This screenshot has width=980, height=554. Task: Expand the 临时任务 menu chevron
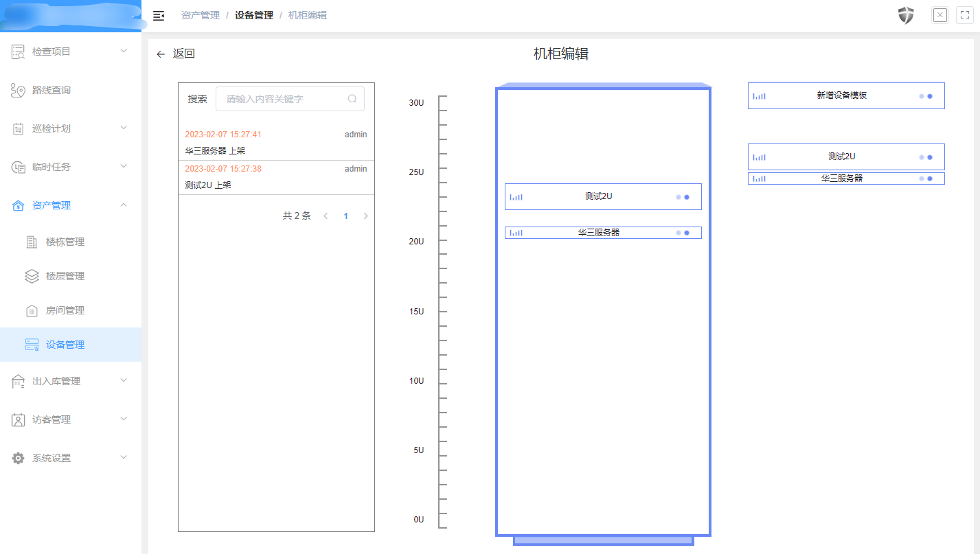pos(124,166)
